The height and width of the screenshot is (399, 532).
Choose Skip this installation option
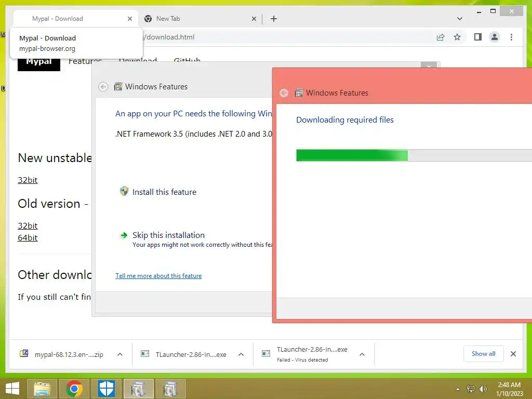coord(168,235)
